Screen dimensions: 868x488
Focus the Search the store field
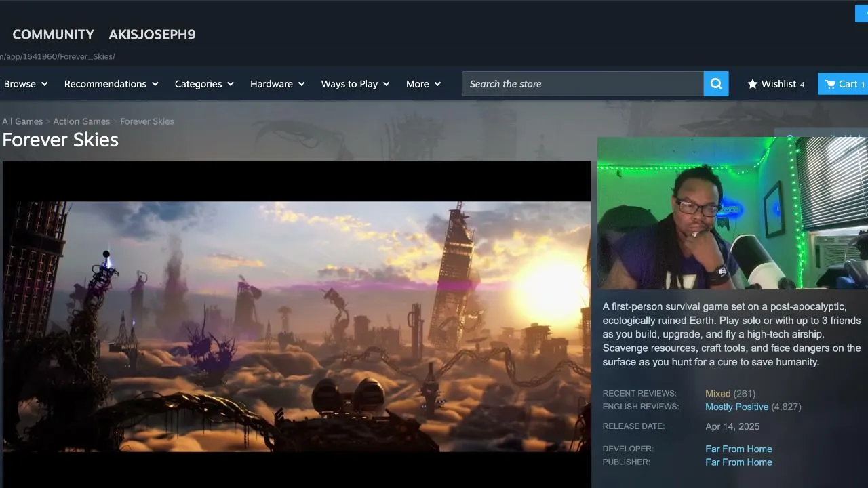583,84
